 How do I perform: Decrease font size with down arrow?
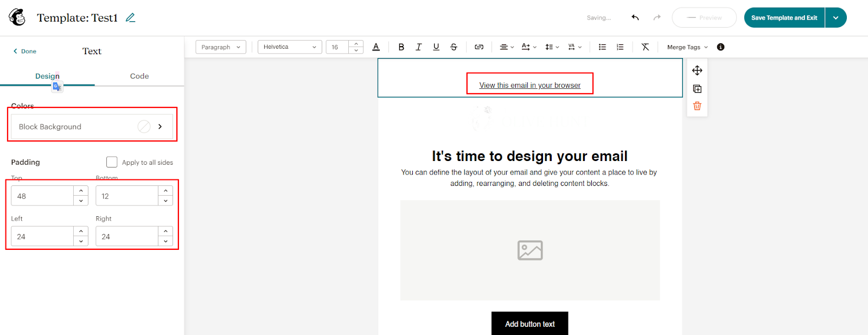[356, 50]
